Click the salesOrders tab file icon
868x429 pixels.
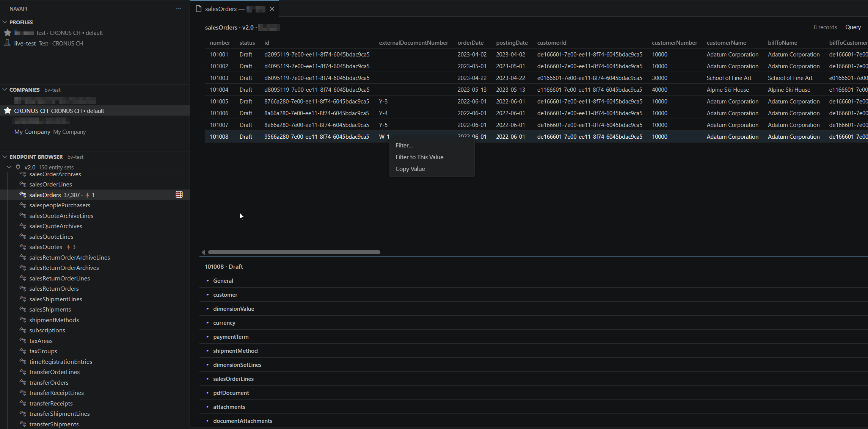[x=198, y=9]
